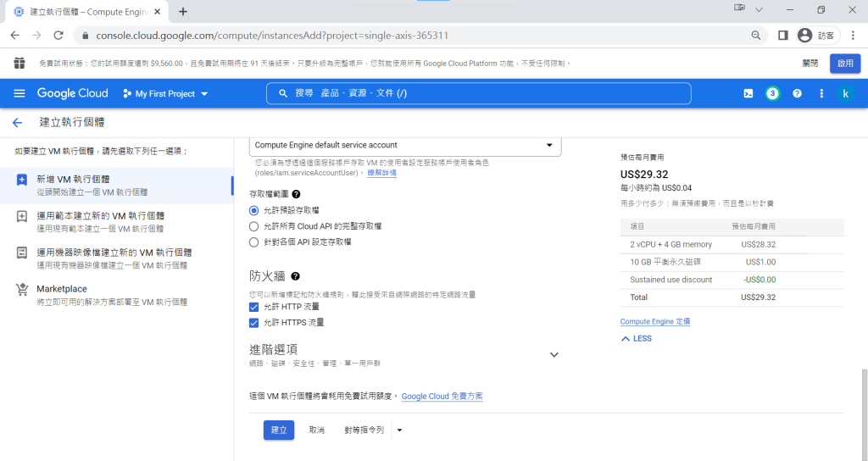This screenshot has height=461, width=868.
Task: Click the 建立 create button
Action: click(278, 430)
